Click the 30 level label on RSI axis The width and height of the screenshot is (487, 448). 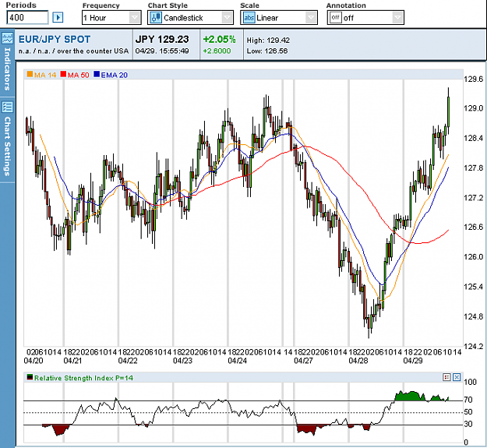[468, 424]
